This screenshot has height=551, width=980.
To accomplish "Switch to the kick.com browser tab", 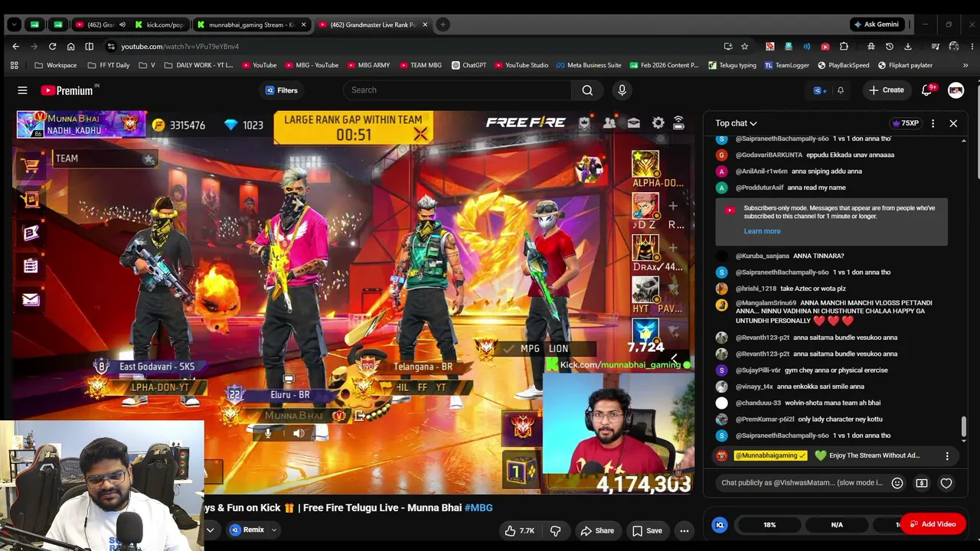I will (x=159, y=24).
